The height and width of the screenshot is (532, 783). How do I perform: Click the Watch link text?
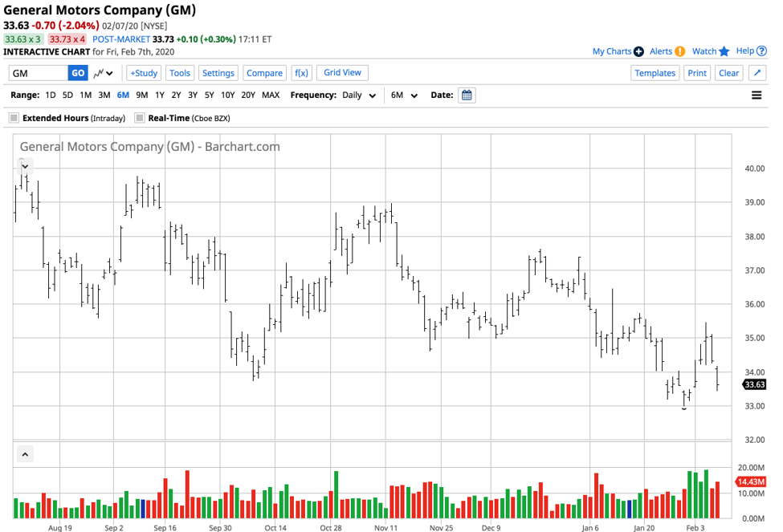tap(704, 51)
